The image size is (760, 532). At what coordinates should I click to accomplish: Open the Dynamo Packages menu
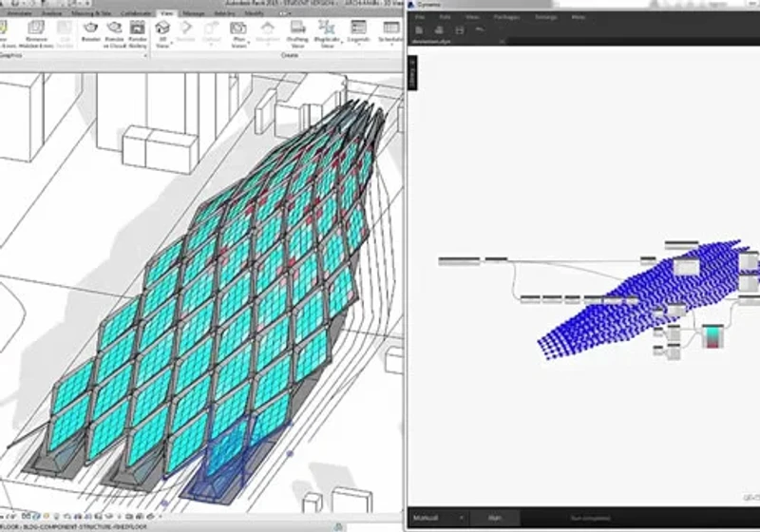(x=506, y=17)
